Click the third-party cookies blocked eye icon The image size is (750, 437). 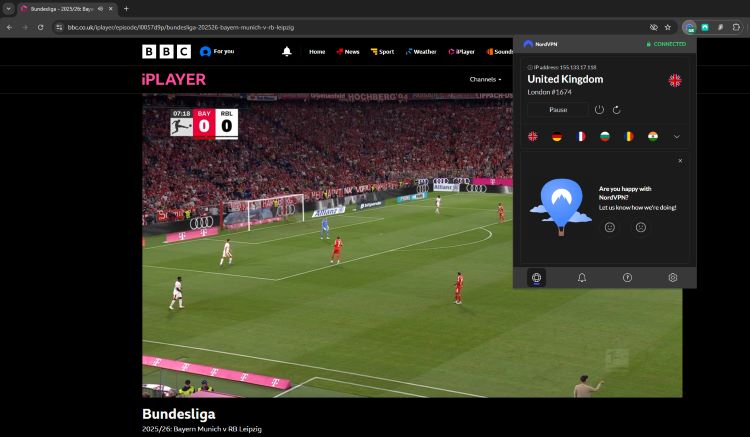pos(654,28)
